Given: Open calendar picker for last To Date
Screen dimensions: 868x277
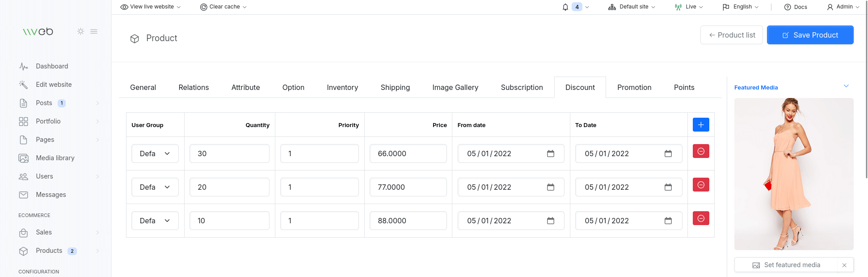Looking at the screenshot, I should (x=668, y=221).
